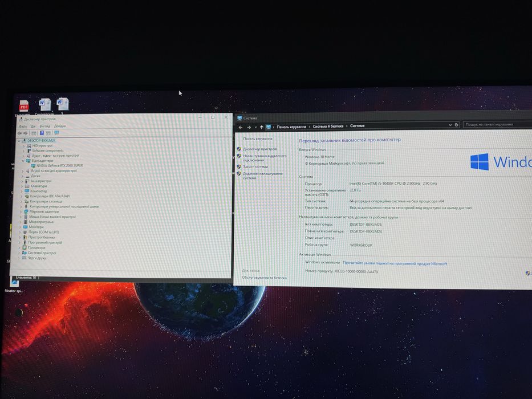Select Контролери сховища item

coord(46,201)
